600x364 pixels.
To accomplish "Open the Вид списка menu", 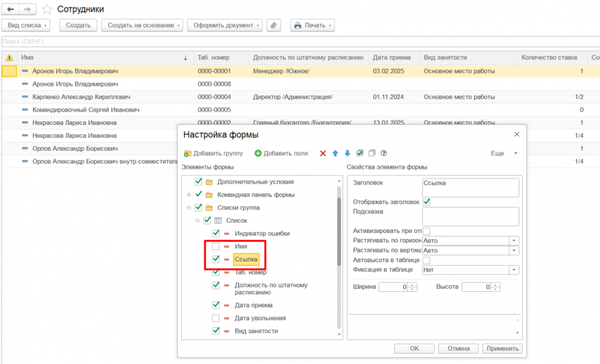I will tap(26, 25).
